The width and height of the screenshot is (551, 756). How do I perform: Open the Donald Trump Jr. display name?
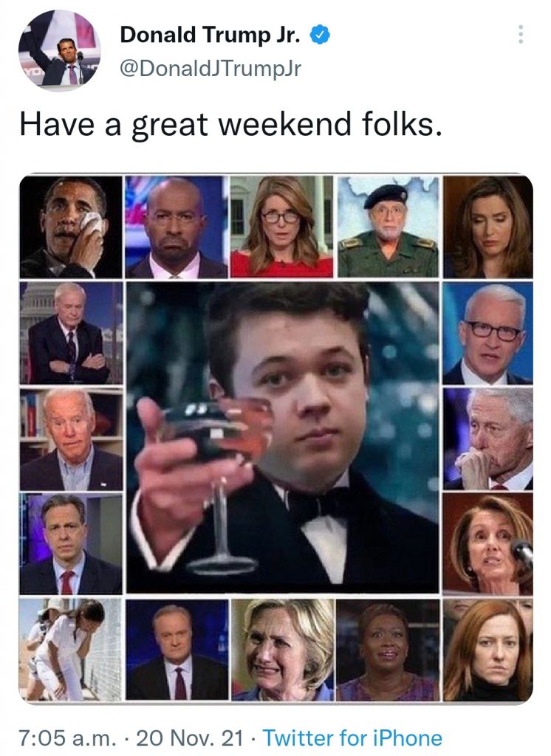pos(211,35)
